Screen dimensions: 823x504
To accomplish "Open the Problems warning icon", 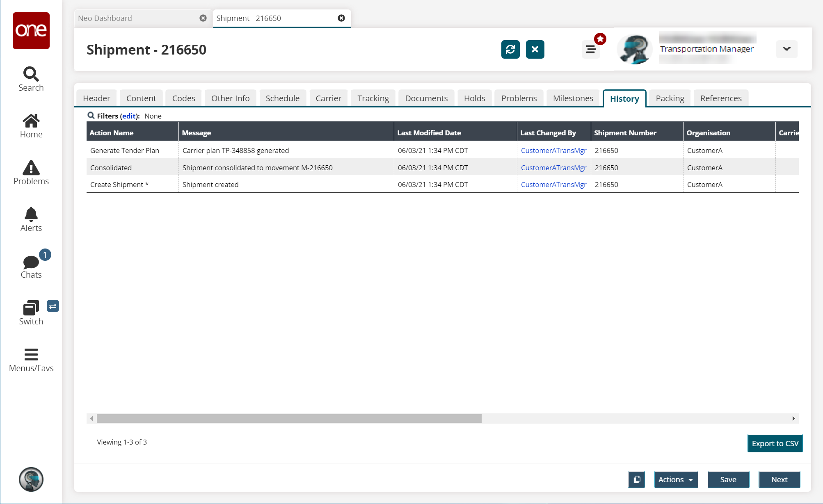I will click(x=31, y=168).
